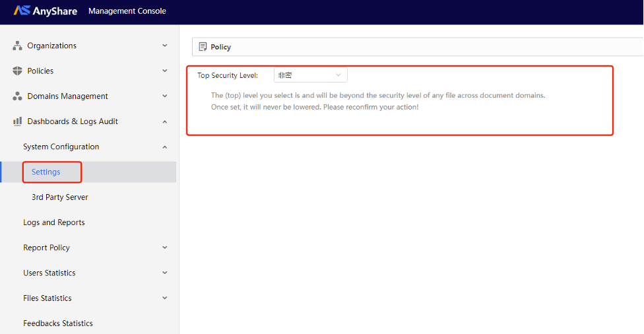The width and height of the screenshot is (644, 334).
Task: Click the AnyShare logo
Action: pyautogui.click(x=45, y=11)
